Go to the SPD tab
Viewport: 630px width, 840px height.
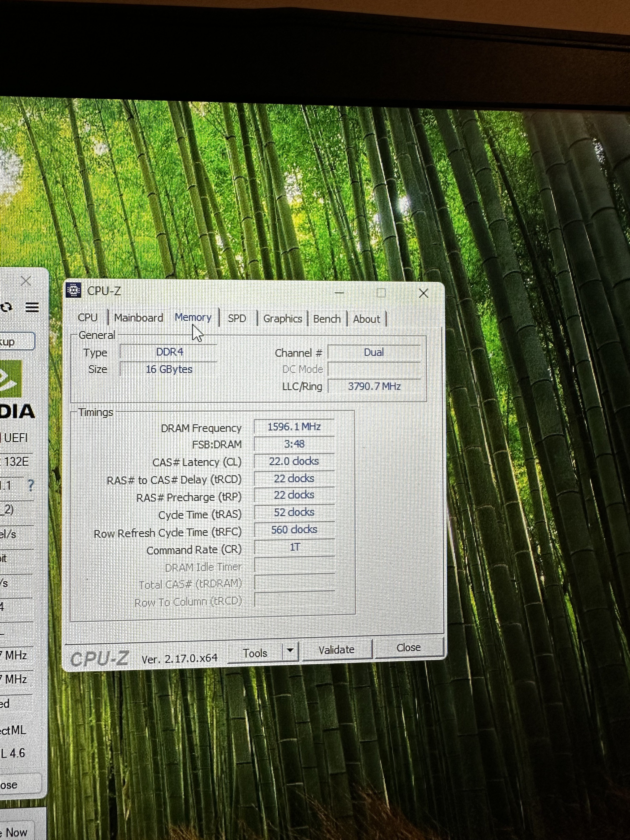point(237,318)
